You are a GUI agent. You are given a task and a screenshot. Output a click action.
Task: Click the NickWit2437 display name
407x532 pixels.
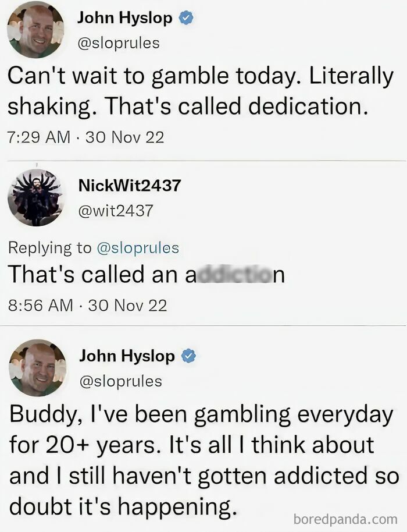click(130, 186)
